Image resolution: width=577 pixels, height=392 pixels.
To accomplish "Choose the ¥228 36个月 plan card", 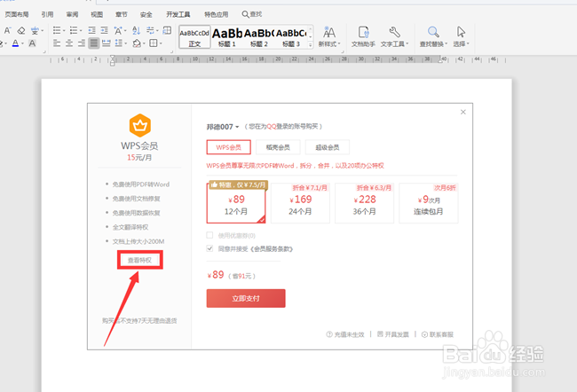I will coord(364,203).
